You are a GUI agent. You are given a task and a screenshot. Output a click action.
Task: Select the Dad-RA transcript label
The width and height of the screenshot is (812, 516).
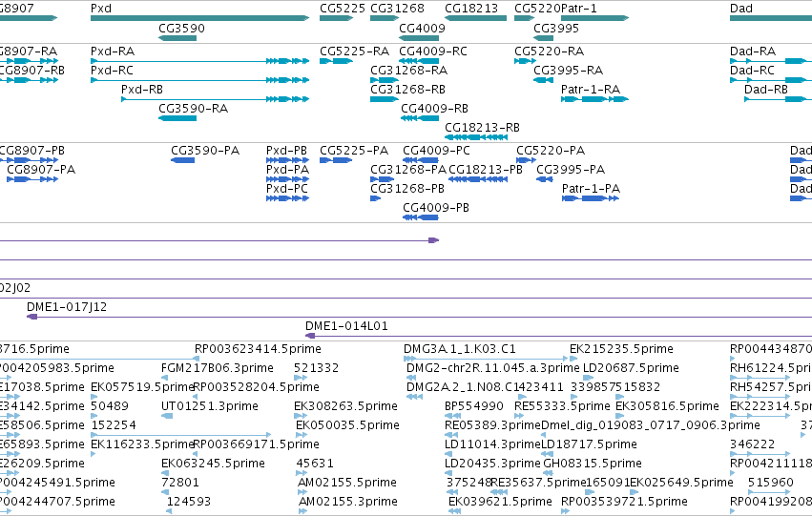click(753, 52)
